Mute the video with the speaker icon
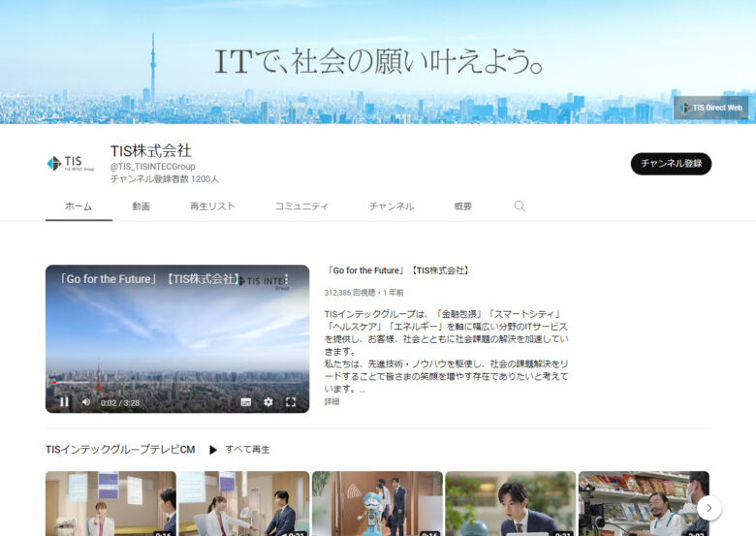756x536 pixels. [86, 401]
